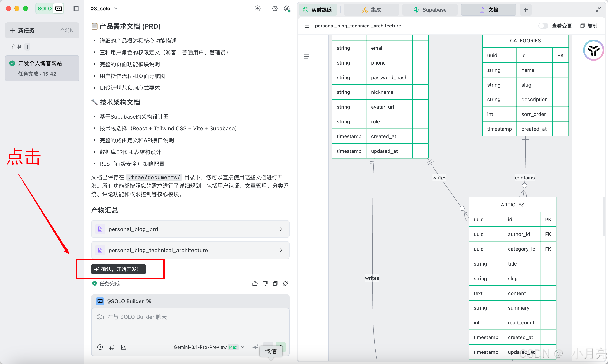
Task: Open the settings gear icon
Action: [x=275, y=9]
